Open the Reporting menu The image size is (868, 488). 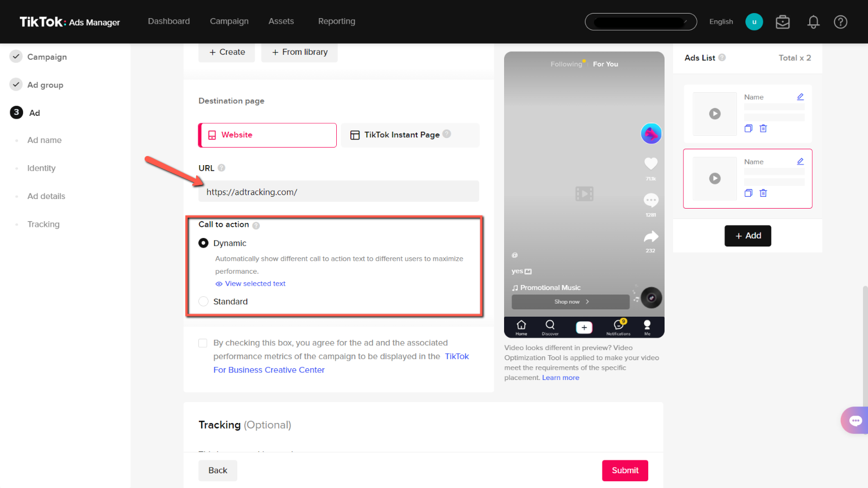[337, 21]
